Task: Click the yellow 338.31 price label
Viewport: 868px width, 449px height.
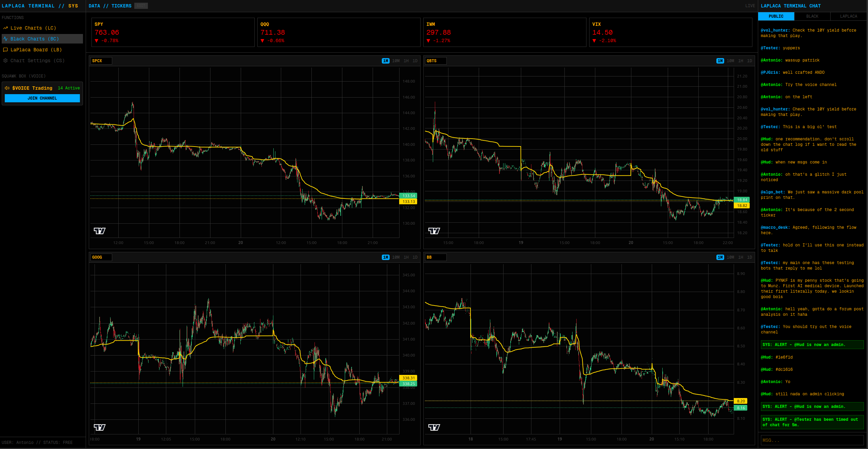Action: click(408, 378)
